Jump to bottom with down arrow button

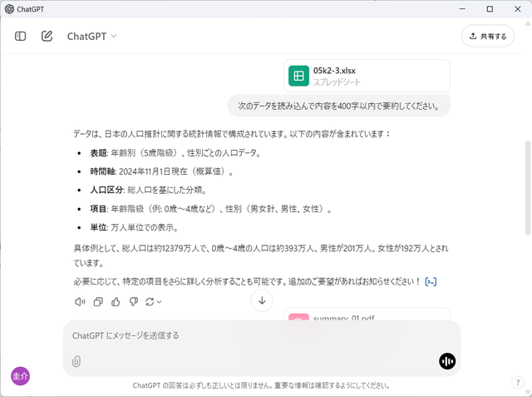pyautogui.click(x=262, y=300)
